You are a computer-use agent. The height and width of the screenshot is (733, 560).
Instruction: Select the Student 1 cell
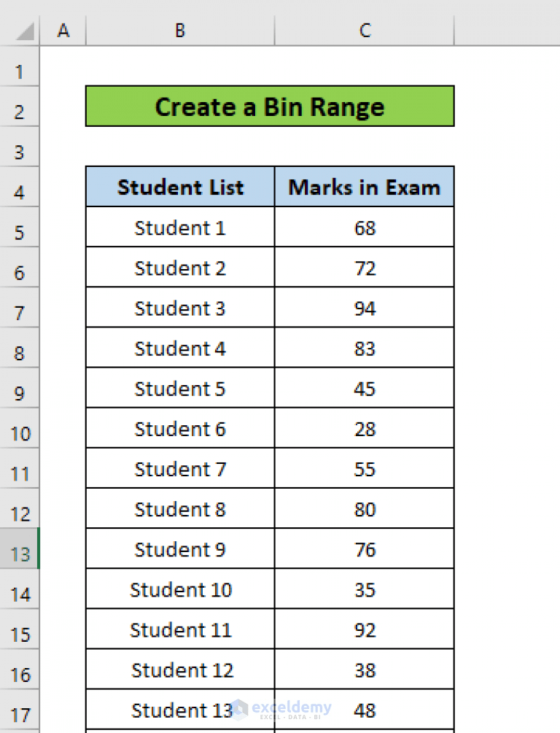pos(180,227)
